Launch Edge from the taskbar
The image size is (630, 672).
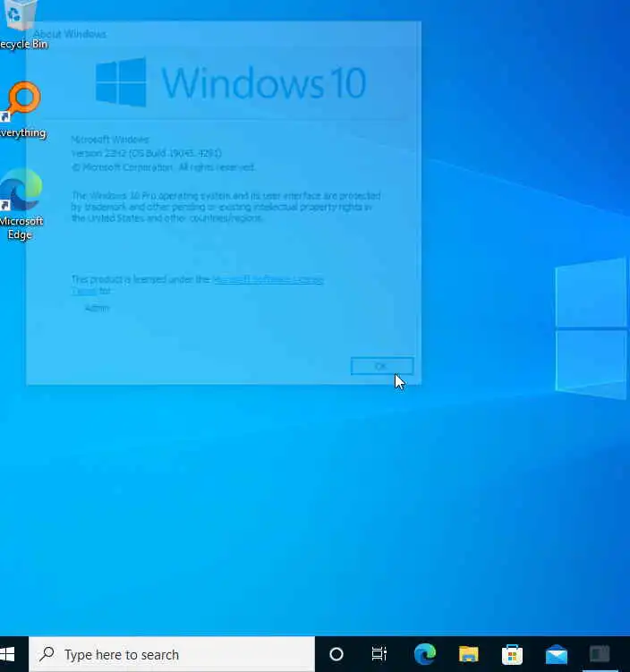(425, 654)
